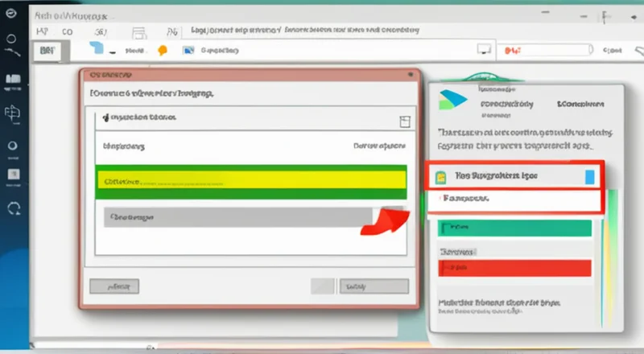Click the monitor icon in the toolbar
Viewport: 644px width, 354px height.
(x=482, y=50)
